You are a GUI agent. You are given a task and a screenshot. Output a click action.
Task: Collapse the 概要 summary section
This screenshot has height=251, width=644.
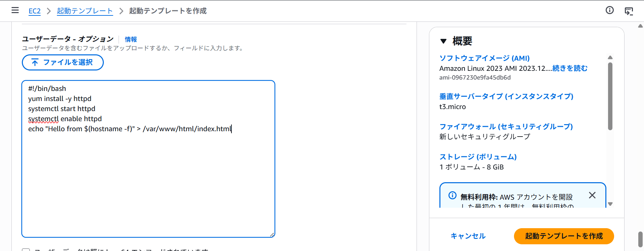[443, 41]
